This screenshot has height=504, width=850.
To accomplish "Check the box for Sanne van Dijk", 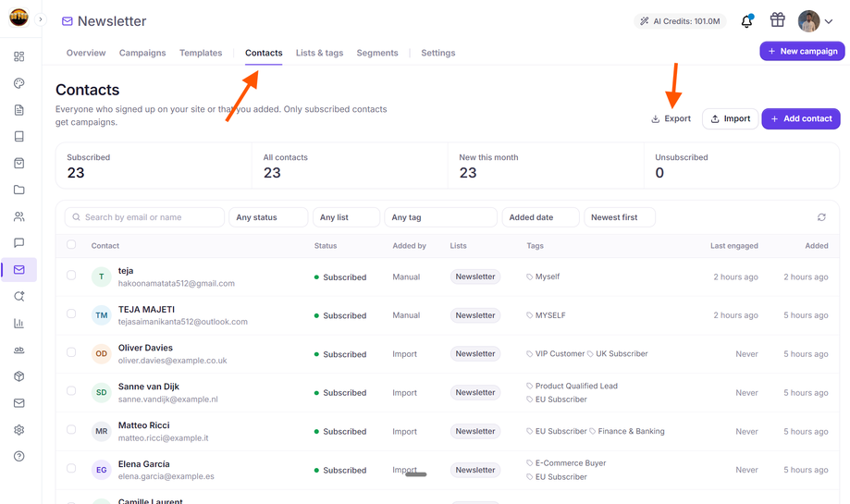I will click(71, 391).
